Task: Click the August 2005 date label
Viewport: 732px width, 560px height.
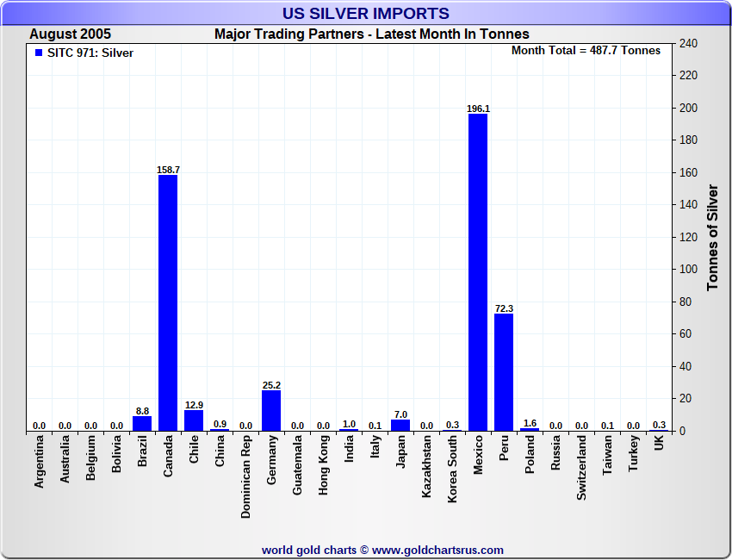Action: 70,34
